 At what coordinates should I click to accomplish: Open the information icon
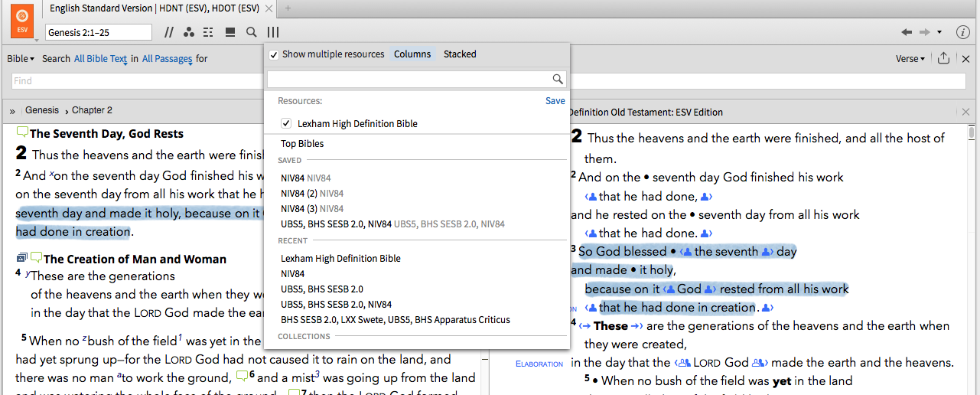962,32
